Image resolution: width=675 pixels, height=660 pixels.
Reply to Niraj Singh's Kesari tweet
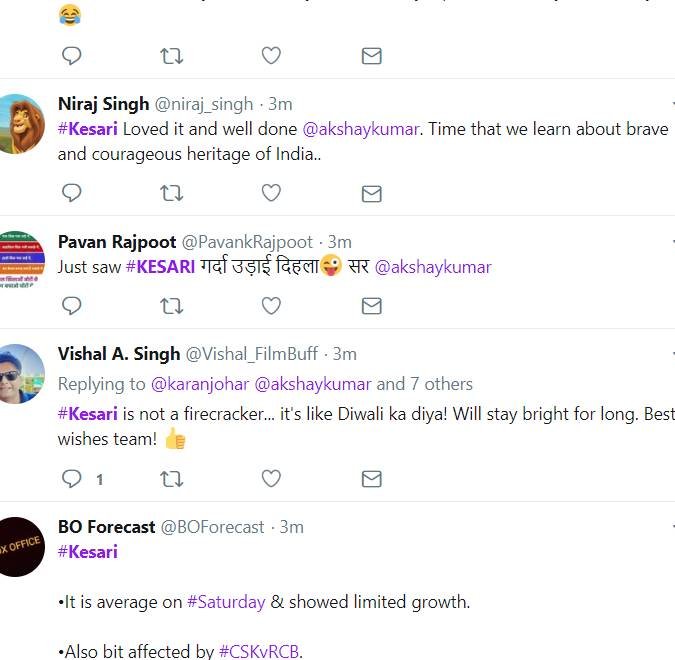tap(71, 193)
